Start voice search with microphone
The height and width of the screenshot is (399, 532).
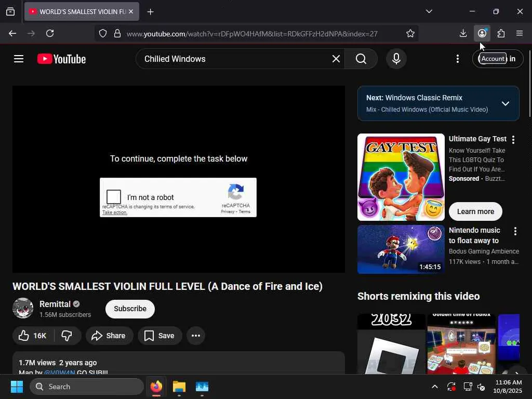tap(396, 59)
